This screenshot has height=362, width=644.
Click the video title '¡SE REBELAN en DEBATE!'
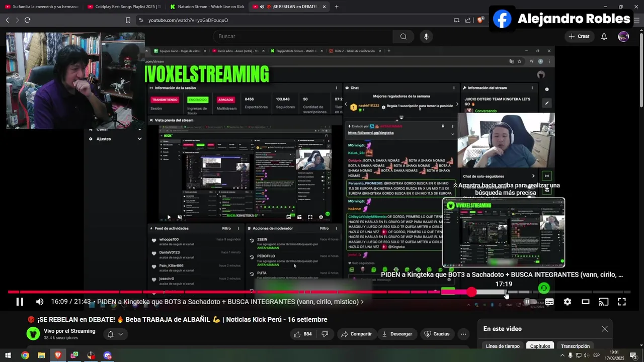coord(177,319)
